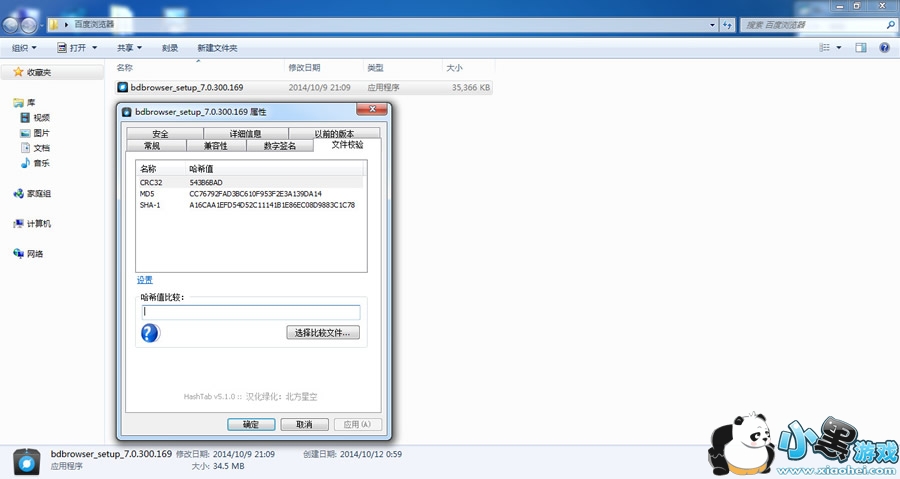Open the 组织 dropdown menu
This screenshot has width=900, height=479.
pos(24,48)
